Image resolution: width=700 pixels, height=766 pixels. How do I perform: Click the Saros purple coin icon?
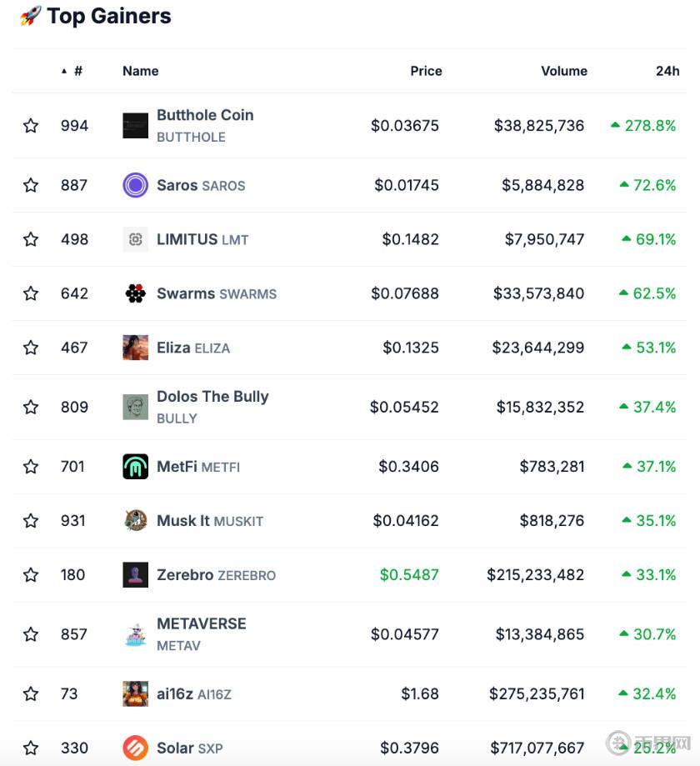pos(135,185)
